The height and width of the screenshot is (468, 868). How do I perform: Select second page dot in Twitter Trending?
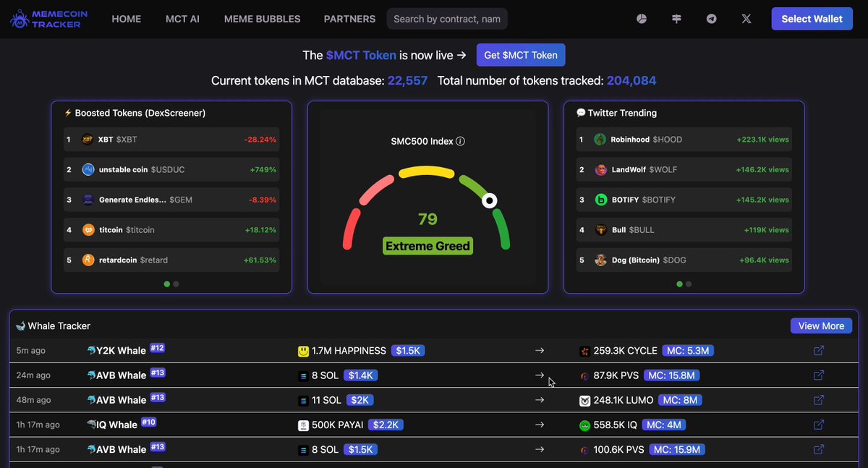click(x=689, y=284)
